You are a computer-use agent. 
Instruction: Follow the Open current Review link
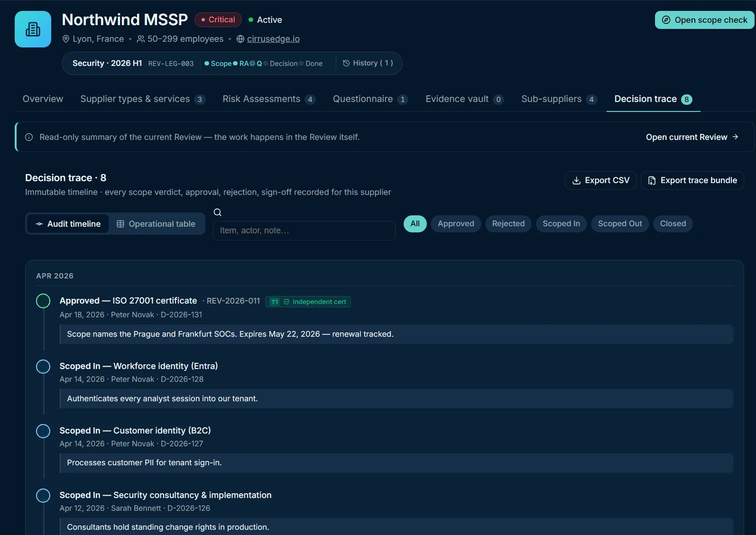[692, 137]
